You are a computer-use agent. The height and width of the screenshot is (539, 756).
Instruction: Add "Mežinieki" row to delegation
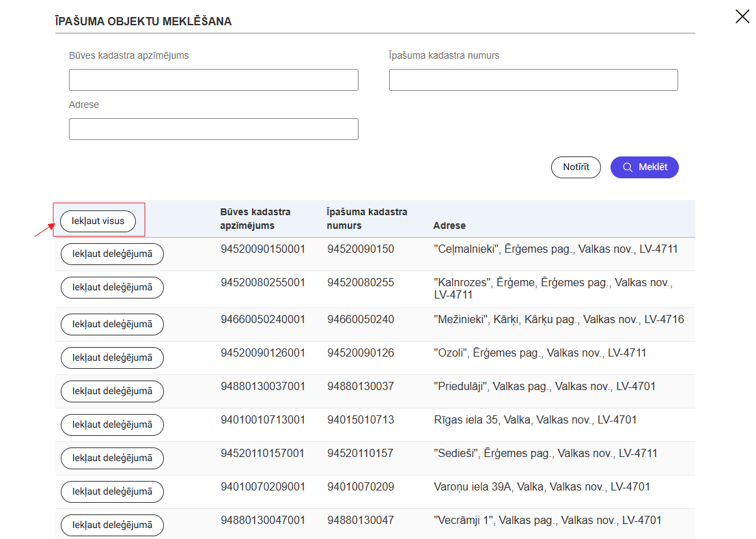(112, 324)
